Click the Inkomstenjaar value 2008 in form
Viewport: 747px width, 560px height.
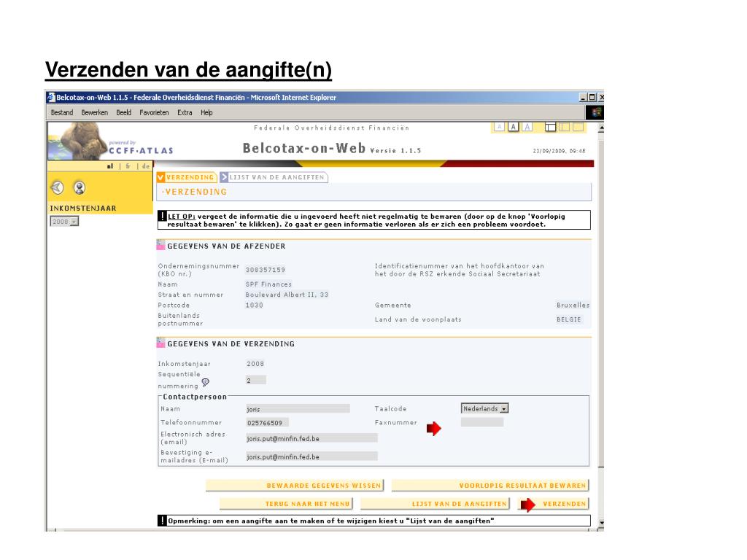tap(255, 363)
